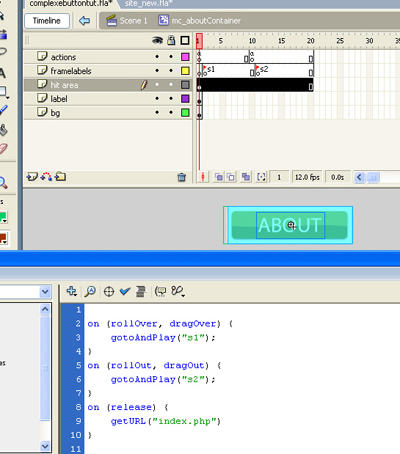
Task: Hide the framelabels layer visibility dot
Action: coord(157,71)
